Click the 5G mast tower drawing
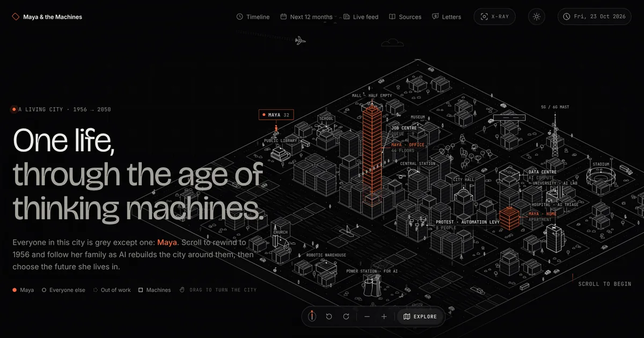644x338 pixels. click(x=555, y=135)
